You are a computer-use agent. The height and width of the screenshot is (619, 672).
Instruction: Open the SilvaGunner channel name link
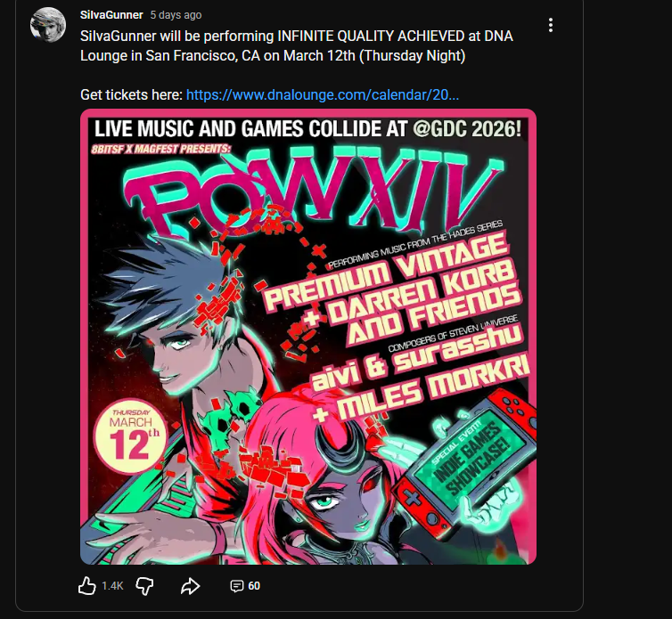coord(111,15)
